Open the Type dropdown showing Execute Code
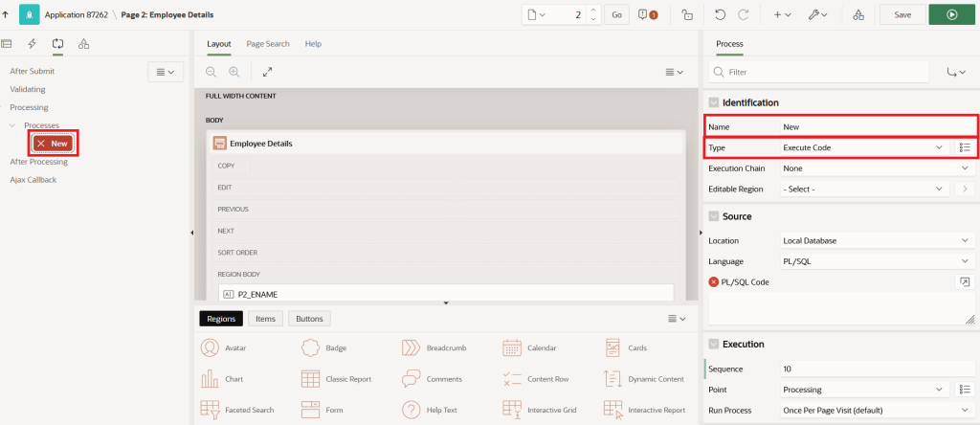 pos(864,147)
